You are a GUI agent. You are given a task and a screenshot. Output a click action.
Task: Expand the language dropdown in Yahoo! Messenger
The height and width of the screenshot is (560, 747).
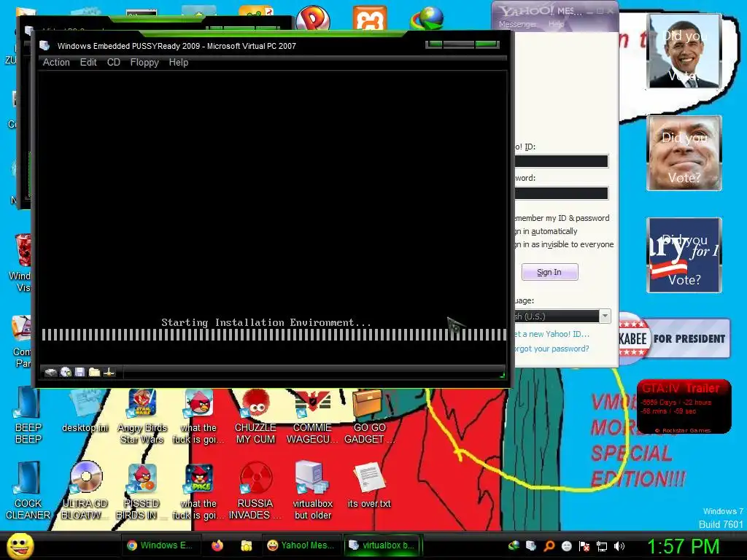[605, 316]
